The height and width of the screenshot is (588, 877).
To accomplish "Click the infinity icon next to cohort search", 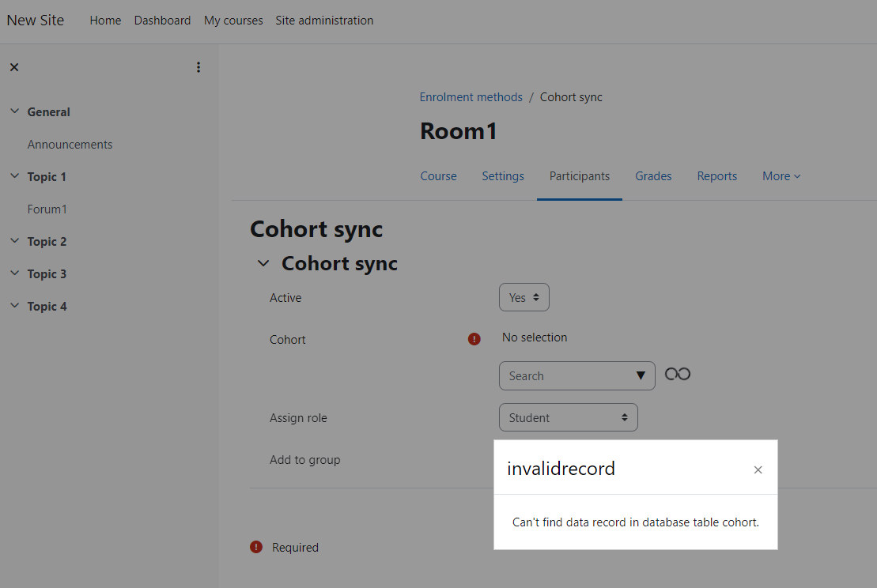I will [678, 374].
